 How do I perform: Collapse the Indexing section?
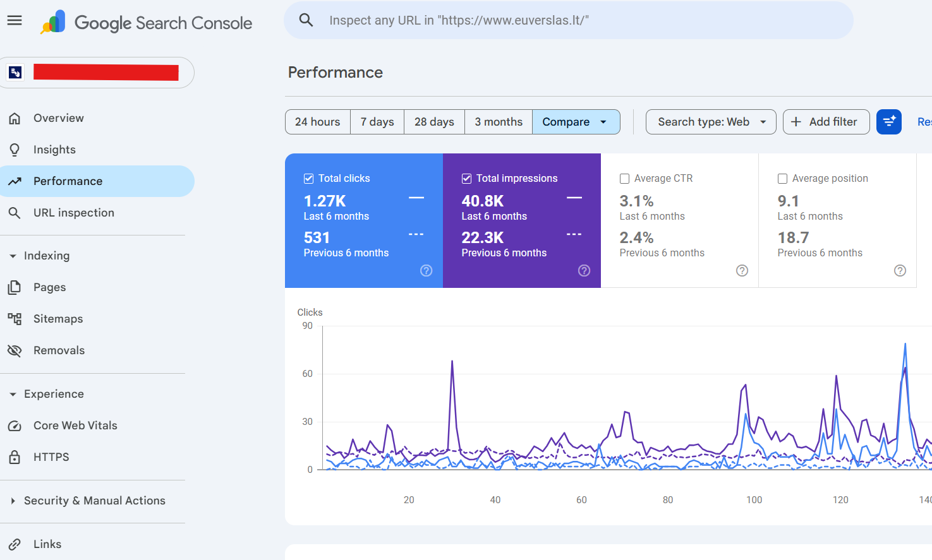pyautogui.click(x=13, y=256)
